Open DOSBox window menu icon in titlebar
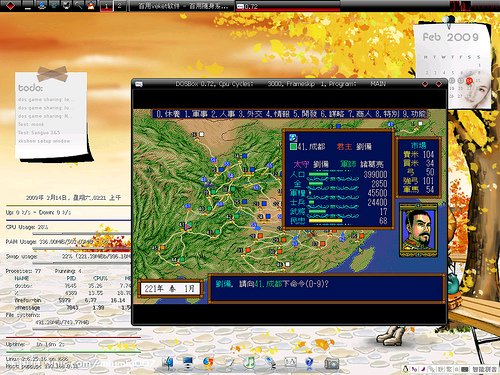Image resolution: width=500 pixels, height=375 pixels. click(x=138, y=84)
